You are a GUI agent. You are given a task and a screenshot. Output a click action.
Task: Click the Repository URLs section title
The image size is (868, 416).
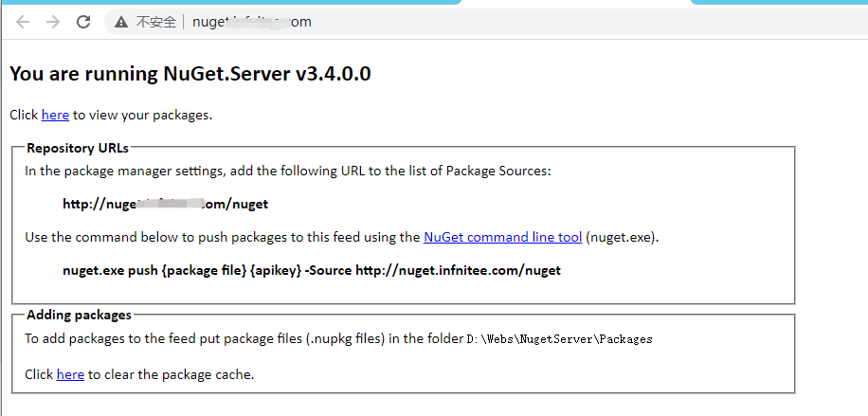click(78, 148)
